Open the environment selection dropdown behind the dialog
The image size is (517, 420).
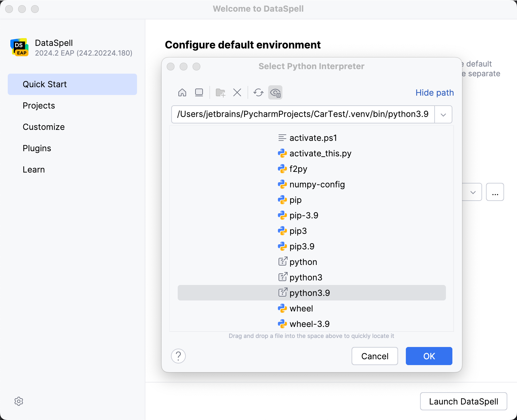(473, 192)
